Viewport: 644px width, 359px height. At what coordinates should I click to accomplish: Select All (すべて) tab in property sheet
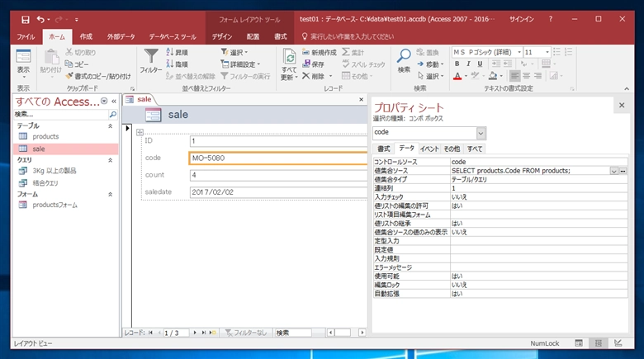click(x=475, y=149)
